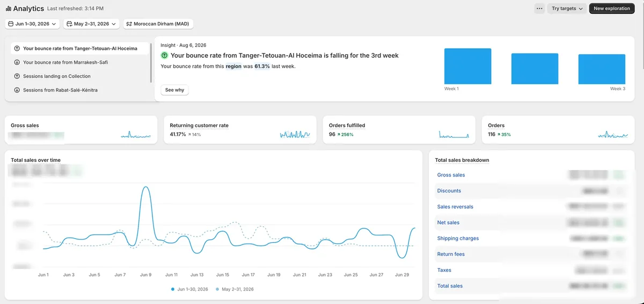Click the icon beside Sessions landing on Collection
This screenshot has height=304, width=644.
tap(17, 76)
